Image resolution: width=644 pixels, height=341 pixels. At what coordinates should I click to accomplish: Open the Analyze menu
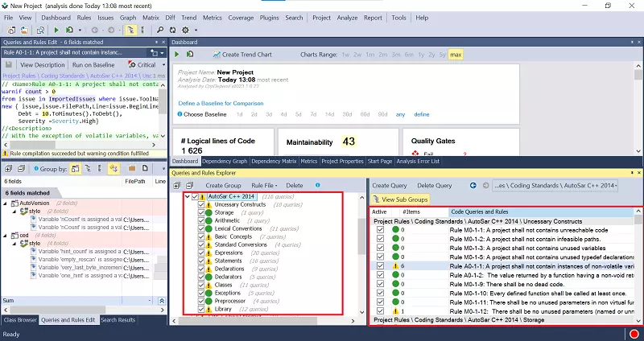[x=347, y=18]
